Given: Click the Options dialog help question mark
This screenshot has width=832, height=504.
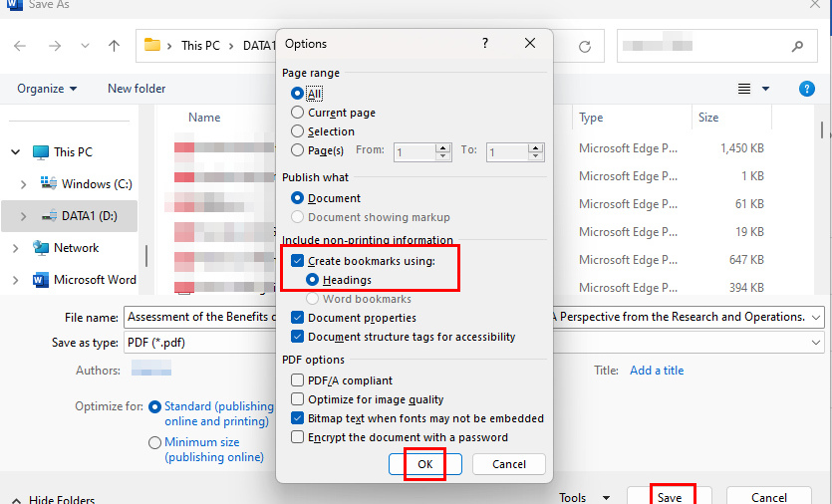Looking at the screenshot, I should click(485, 43).
